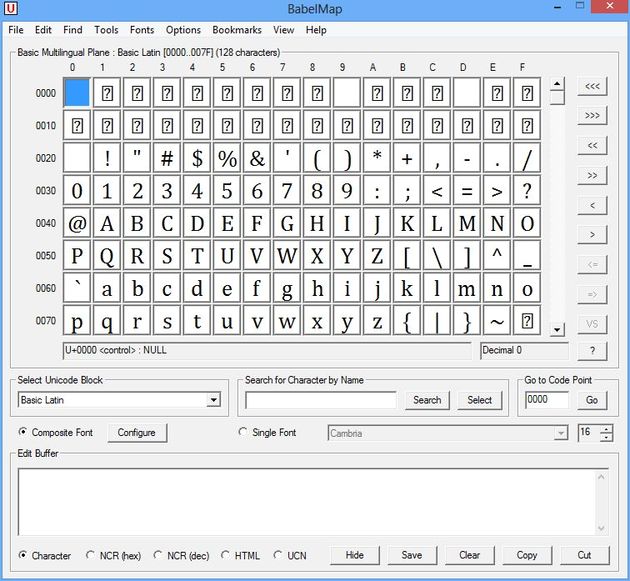Select the highlighted NULL cell at 0000

tap(77, 93)
